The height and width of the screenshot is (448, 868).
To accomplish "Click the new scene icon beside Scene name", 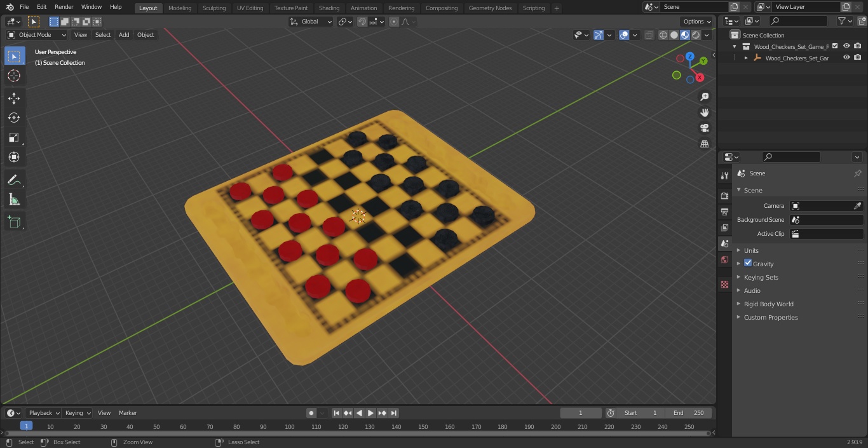I will [x=734, y=7].
